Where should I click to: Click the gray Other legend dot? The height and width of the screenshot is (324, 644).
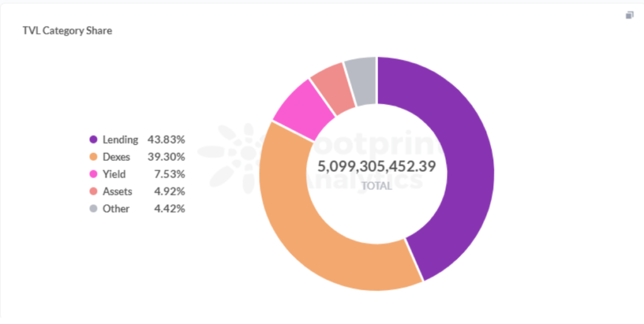(94, 209)
